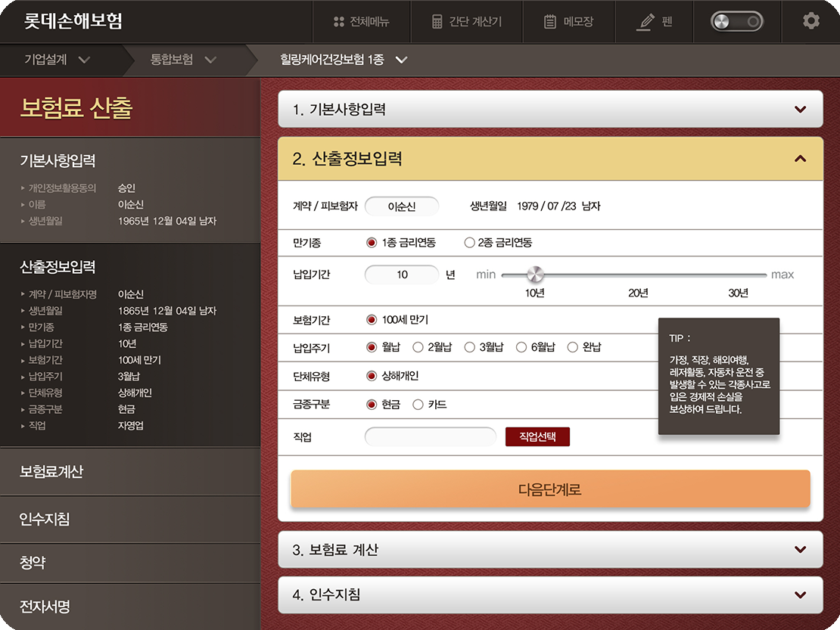
Task: Open 산출정보입력 sidebar heading
Action: click(58, 266)
